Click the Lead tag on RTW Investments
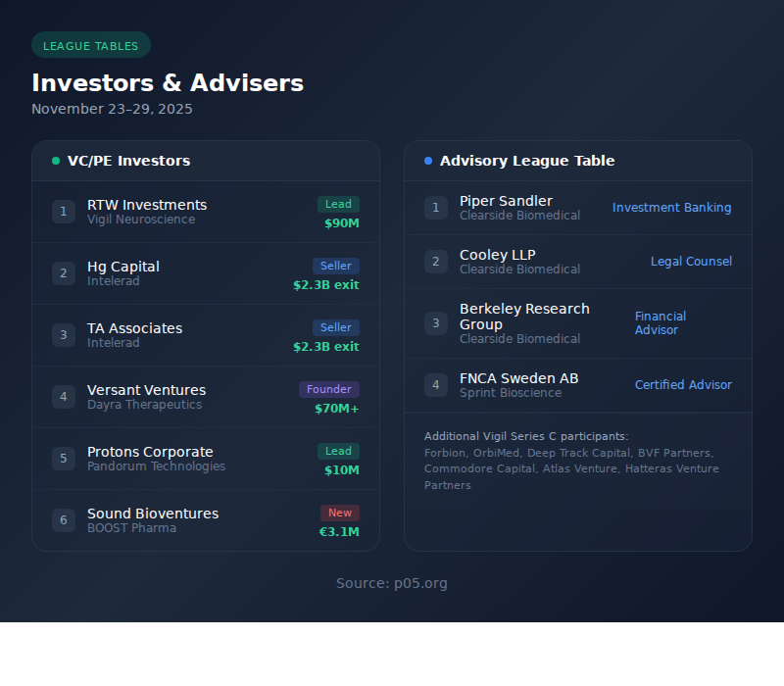784x686 pixels. (x=338, y=205)
